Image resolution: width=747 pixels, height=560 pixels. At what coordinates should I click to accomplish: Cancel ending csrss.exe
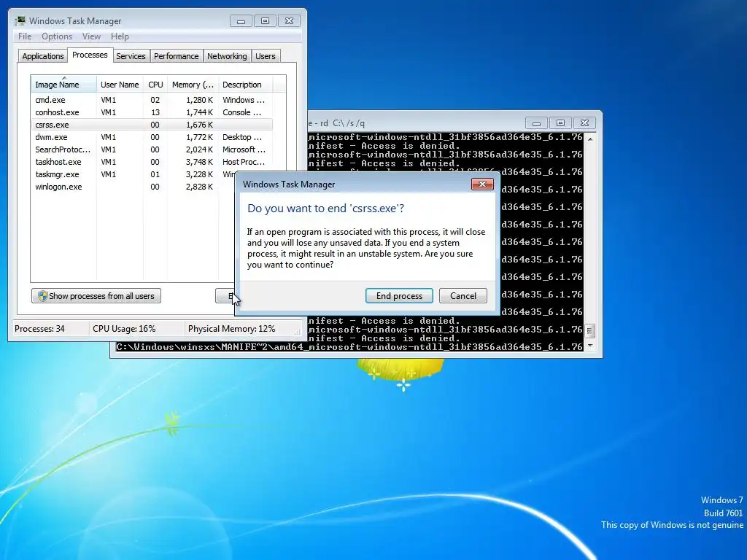tap(462, 296)
